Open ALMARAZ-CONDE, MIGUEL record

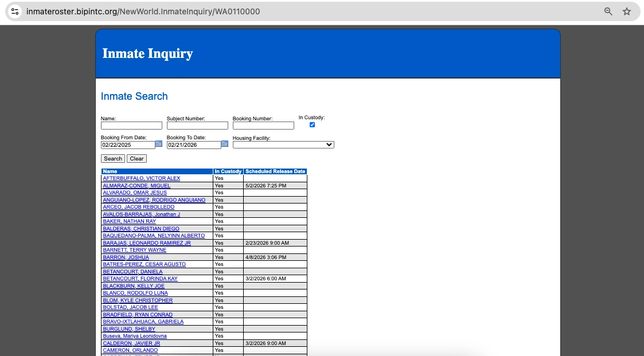(x=136, y=186)
